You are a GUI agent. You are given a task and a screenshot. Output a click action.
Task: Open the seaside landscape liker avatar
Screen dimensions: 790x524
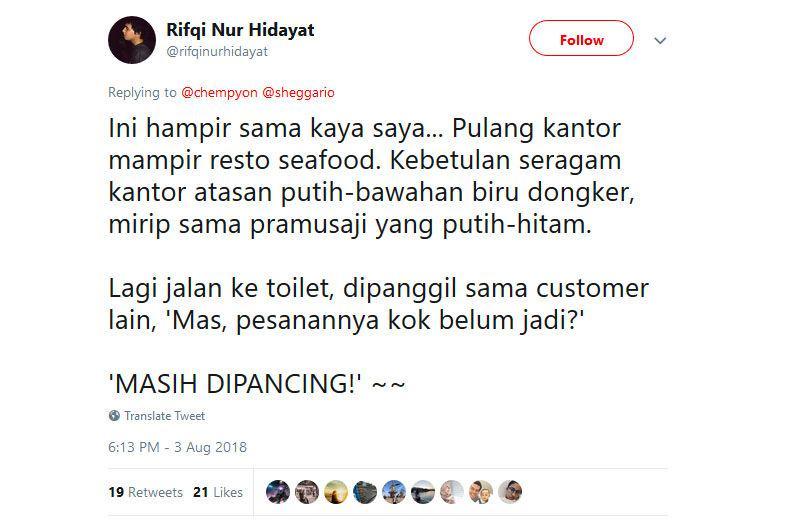point(423,492)
